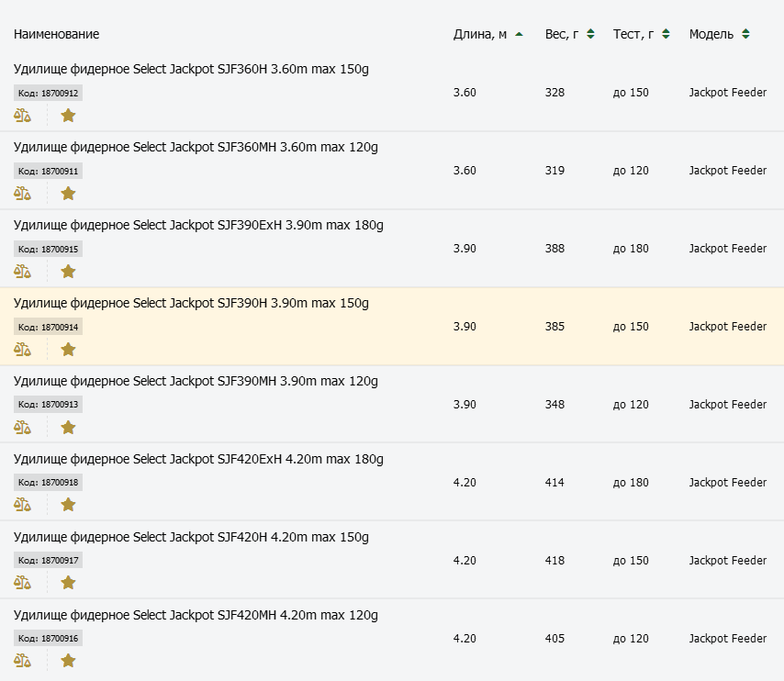784x681 pixels.
Task: Open Select Jackpot SJF390ExH 3.90m product
Action: tap(198, 225)
